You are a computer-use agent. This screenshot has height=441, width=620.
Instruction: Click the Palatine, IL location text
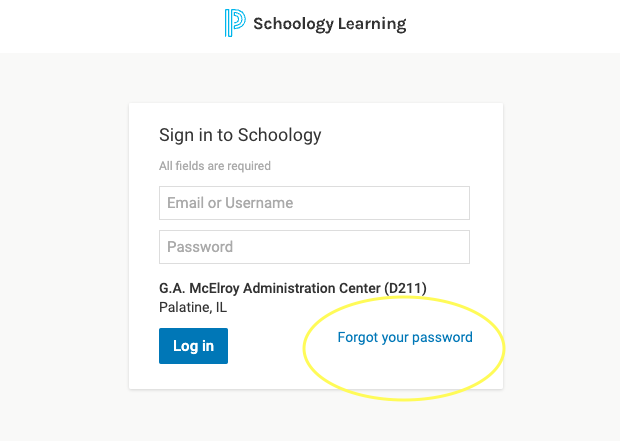pyautogui.click(x=193, y=307)
